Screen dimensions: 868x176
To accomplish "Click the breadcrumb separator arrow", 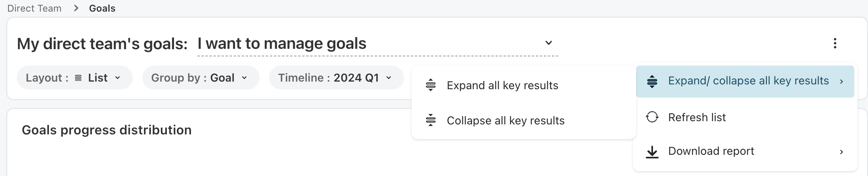I will coord(76,8).
